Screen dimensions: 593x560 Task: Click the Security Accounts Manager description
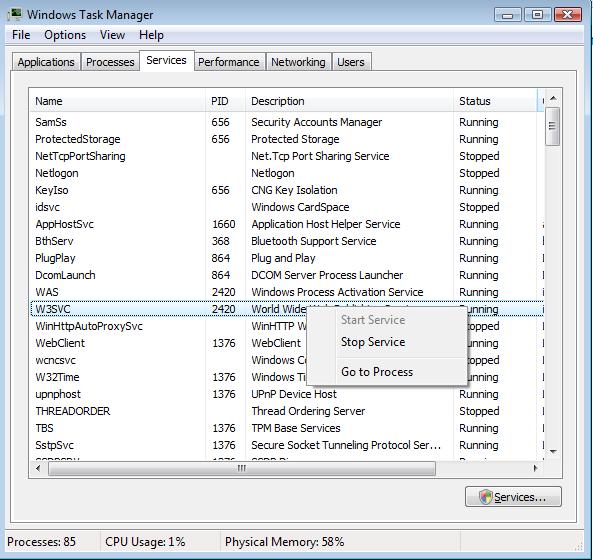[317, 122]
